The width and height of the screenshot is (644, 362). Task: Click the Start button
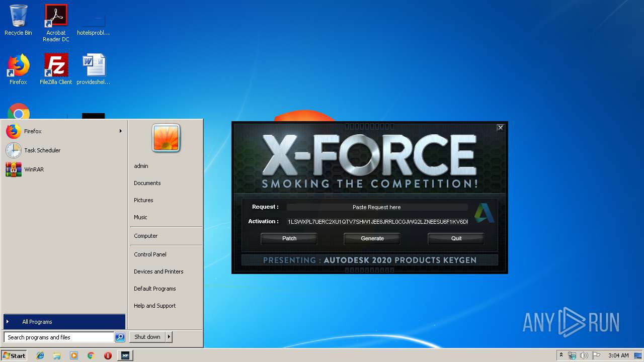point(14,355)
